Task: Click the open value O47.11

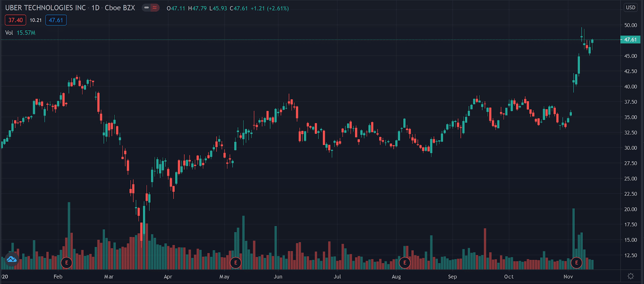Action: [x=176, y=8]
